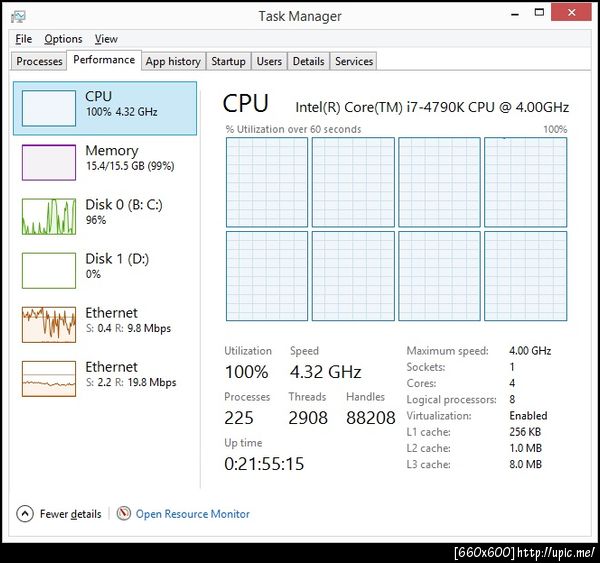Image resolution: width=600 pixels, height=563 pixels.
Task: Click the up time 0:21:55:15 value
Action: tap(264, 464)
